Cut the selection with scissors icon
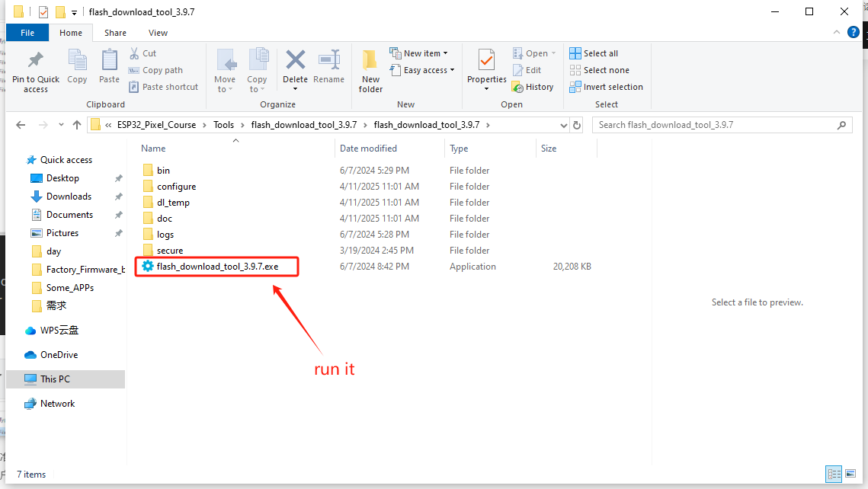This screenshot has height=489, width=868. [134, 53]
